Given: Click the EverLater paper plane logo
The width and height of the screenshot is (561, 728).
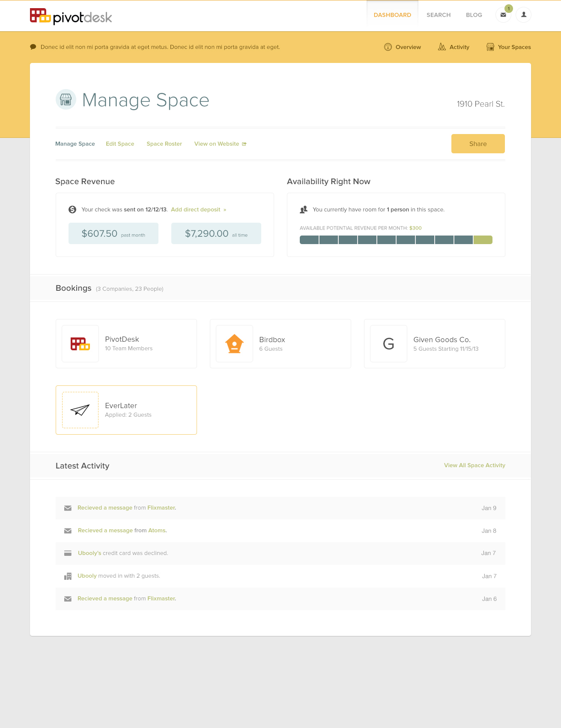Looking at the screenshot, I should click(x=80, y=410).
